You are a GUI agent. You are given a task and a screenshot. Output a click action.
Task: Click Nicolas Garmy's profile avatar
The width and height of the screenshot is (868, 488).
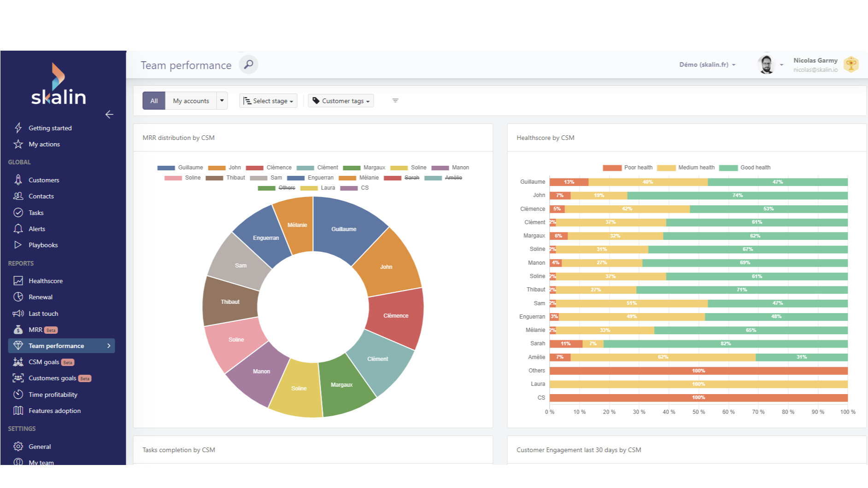(766, 64)
